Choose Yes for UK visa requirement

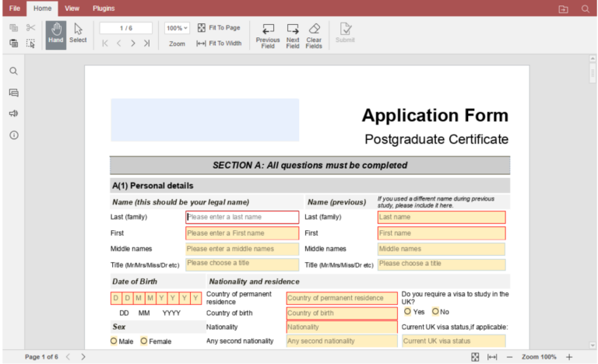[407, 312]
